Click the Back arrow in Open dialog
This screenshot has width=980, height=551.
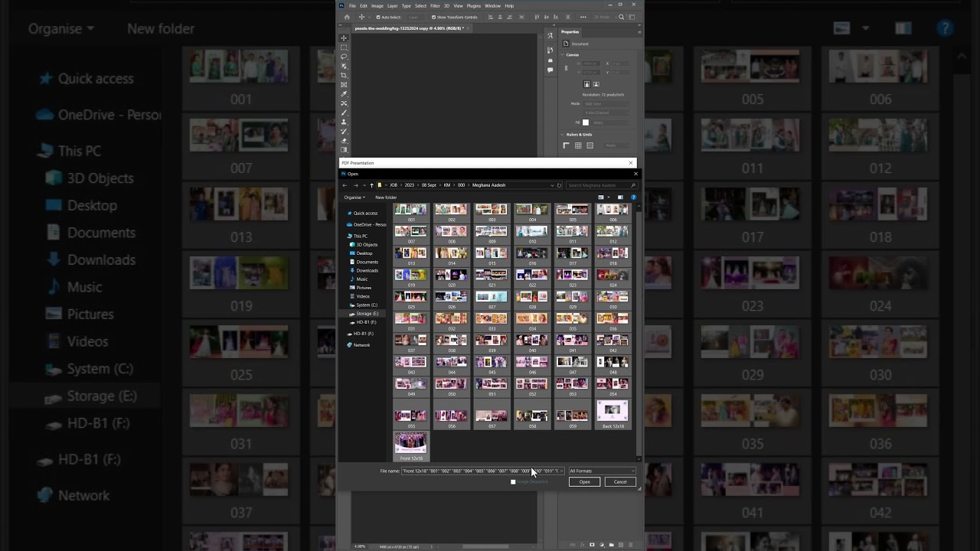345,185
